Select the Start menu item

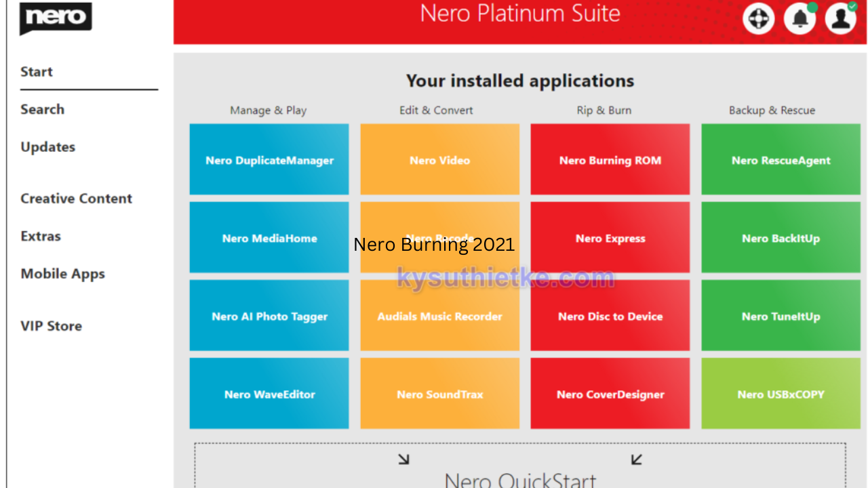[37, 72]
